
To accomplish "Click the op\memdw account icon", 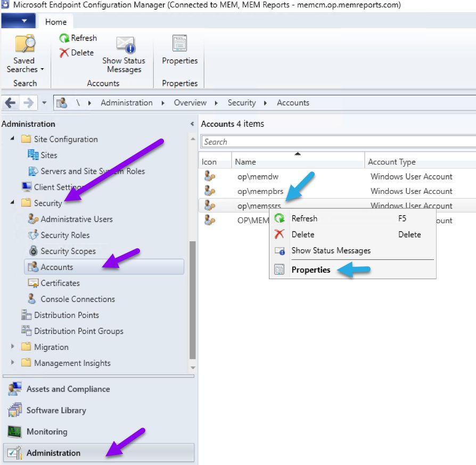I will click(x=209, y=176).
